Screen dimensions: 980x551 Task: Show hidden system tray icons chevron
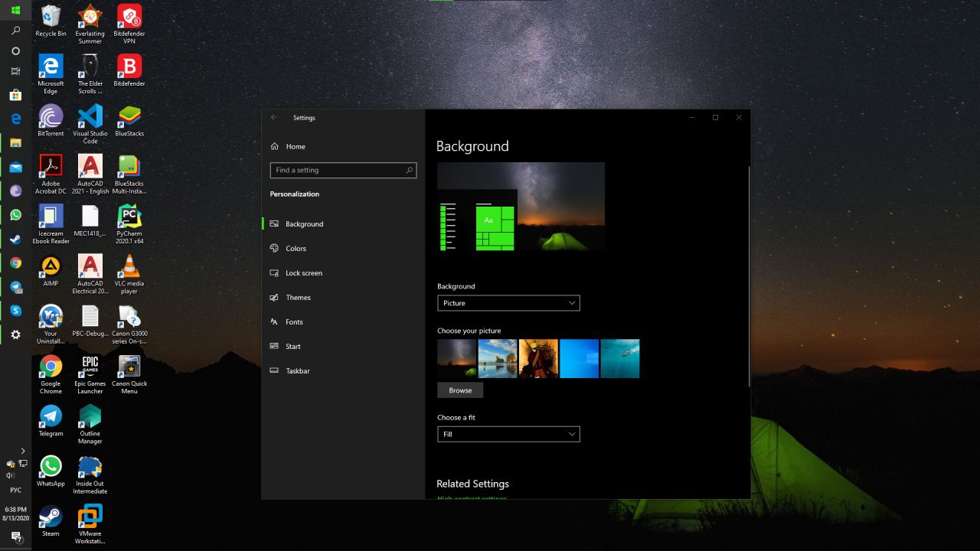pyautogui.click(x=23, y=451)
